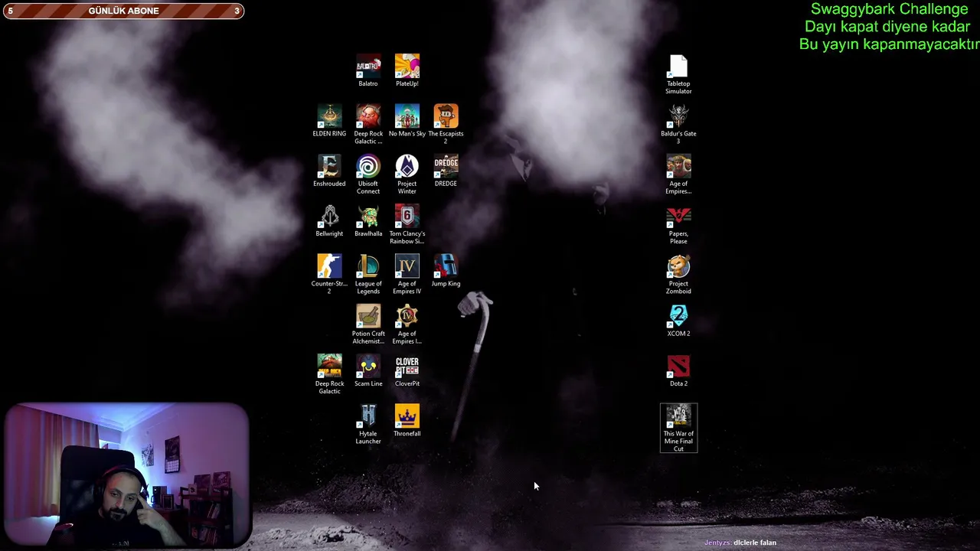Launch the Dota 2 shortcut

(x=678, y=370)
